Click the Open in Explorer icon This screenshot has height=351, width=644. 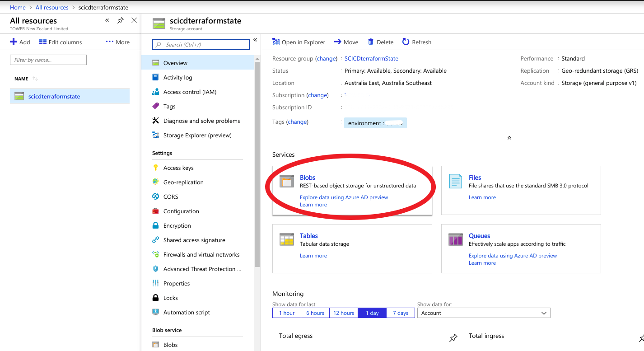[x=276, y=42]
